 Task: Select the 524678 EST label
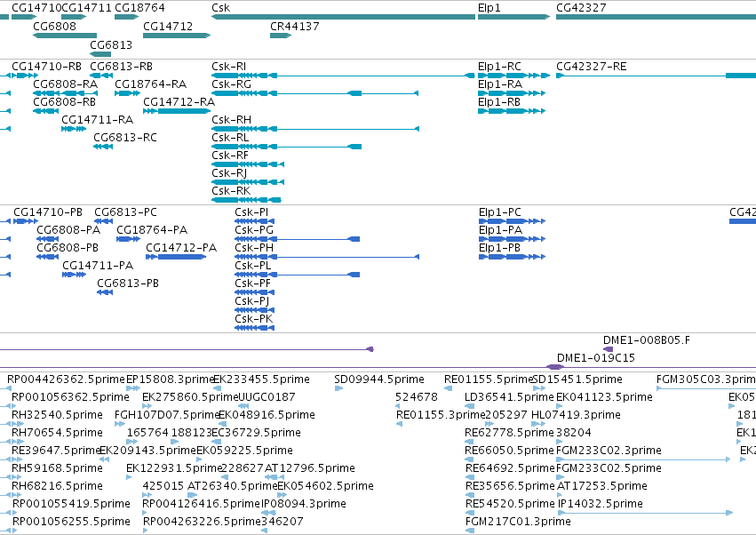416,397
